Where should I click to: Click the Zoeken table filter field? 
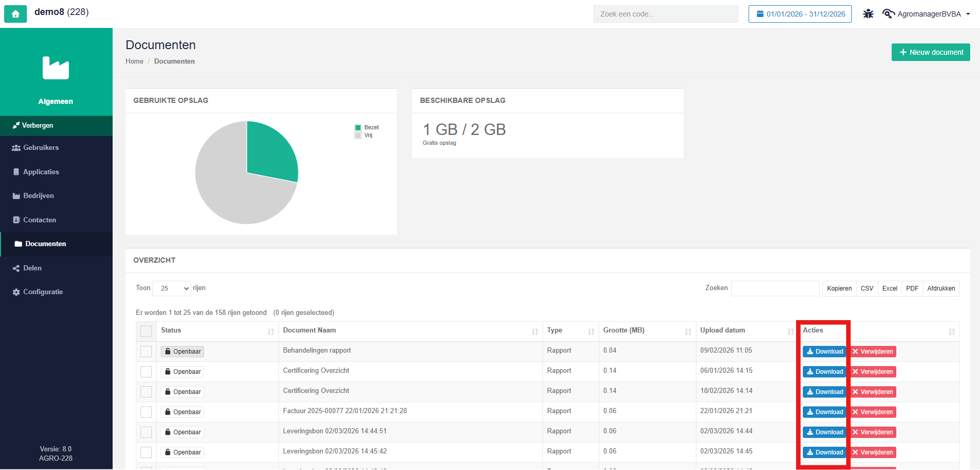(x=775, y=289)
